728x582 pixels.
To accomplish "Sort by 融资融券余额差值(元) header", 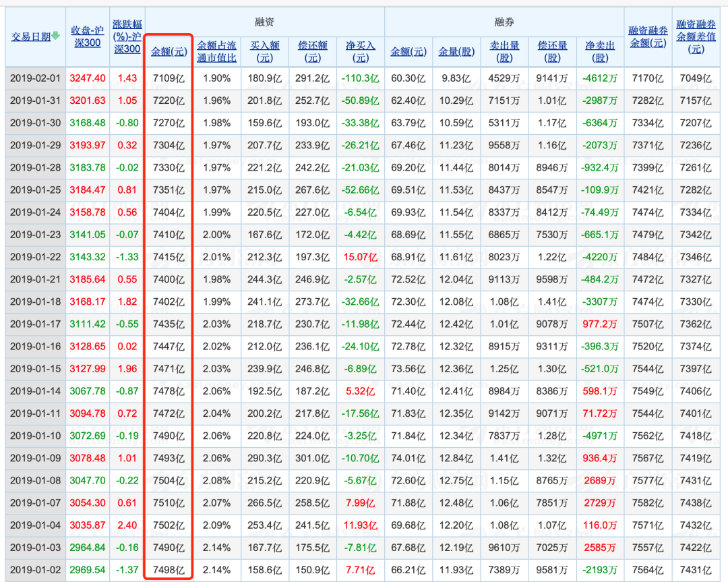I will coord(696,36).
